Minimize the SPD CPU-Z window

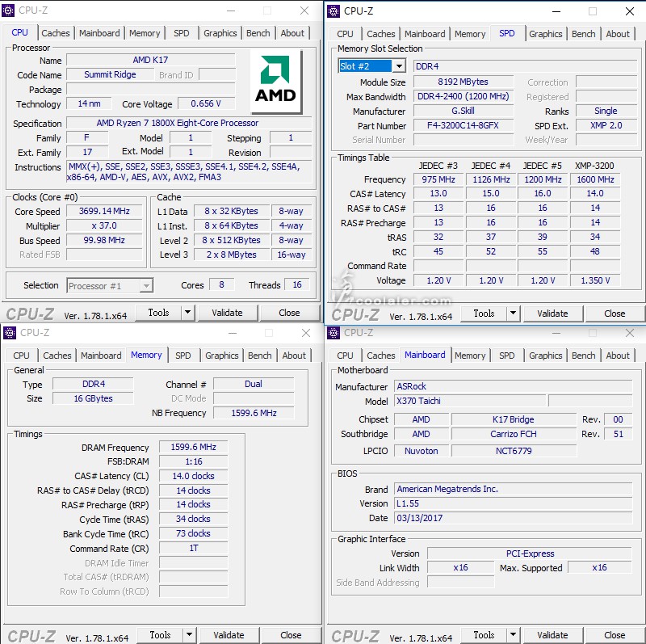(556, 11)
